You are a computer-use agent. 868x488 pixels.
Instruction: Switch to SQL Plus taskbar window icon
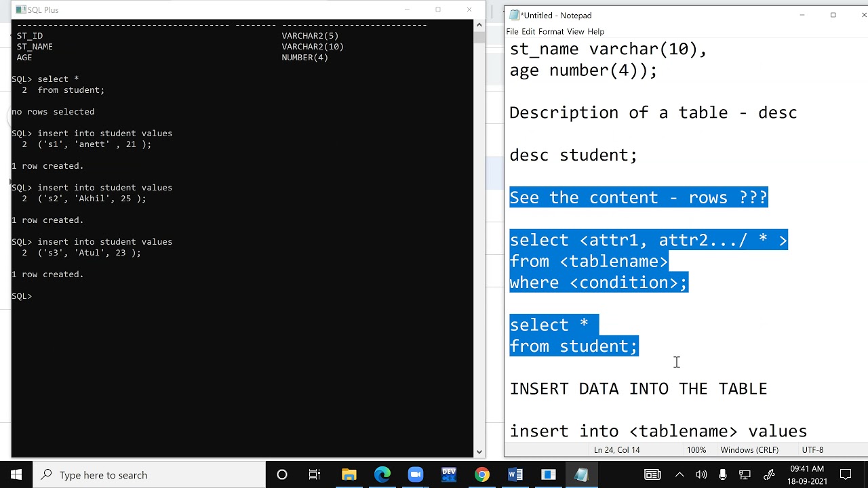[548, 474]
